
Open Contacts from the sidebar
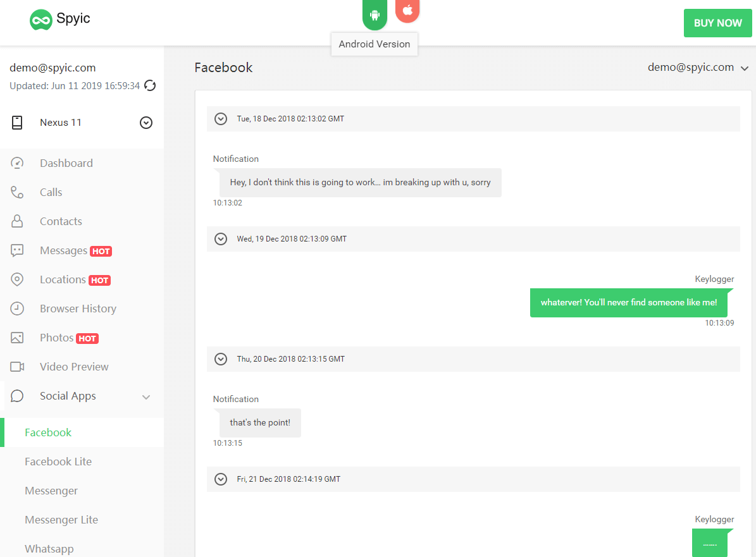[61, 221]
